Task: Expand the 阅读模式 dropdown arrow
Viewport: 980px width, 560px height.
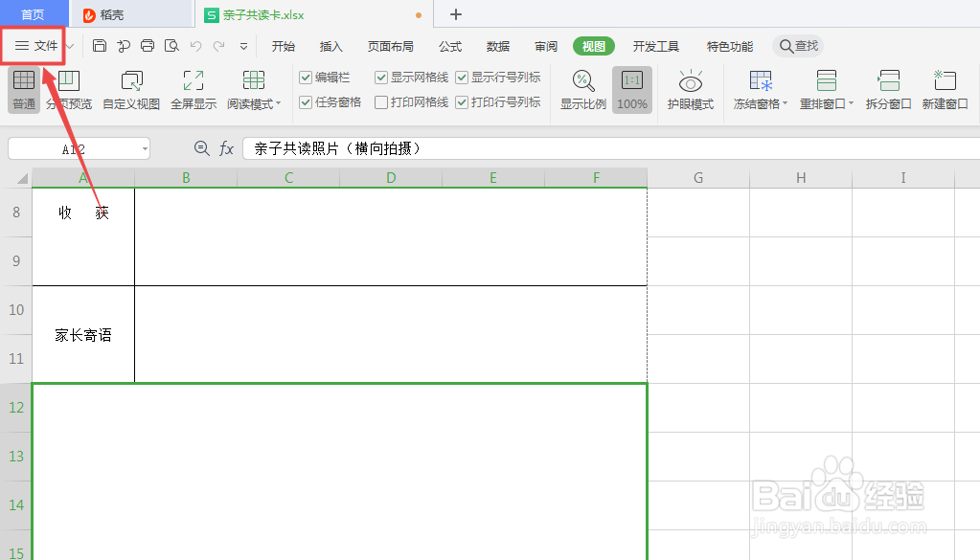Action: pyautogui.click(x=278, y=103)
